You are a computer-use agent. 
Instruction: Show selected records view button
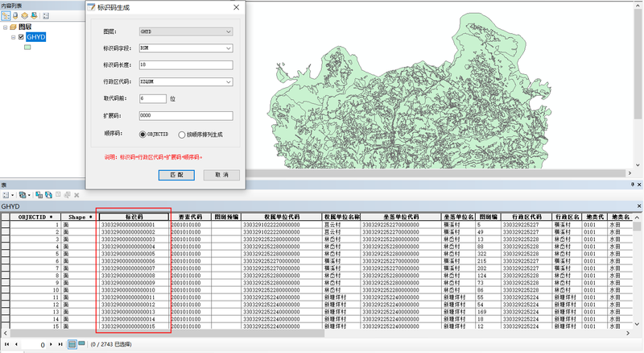point(81,344)
